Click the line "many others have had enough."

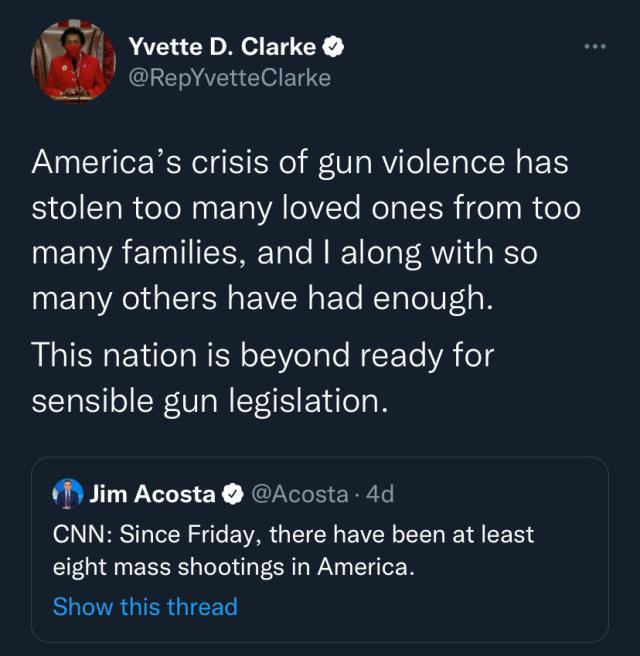click(263, 300)
